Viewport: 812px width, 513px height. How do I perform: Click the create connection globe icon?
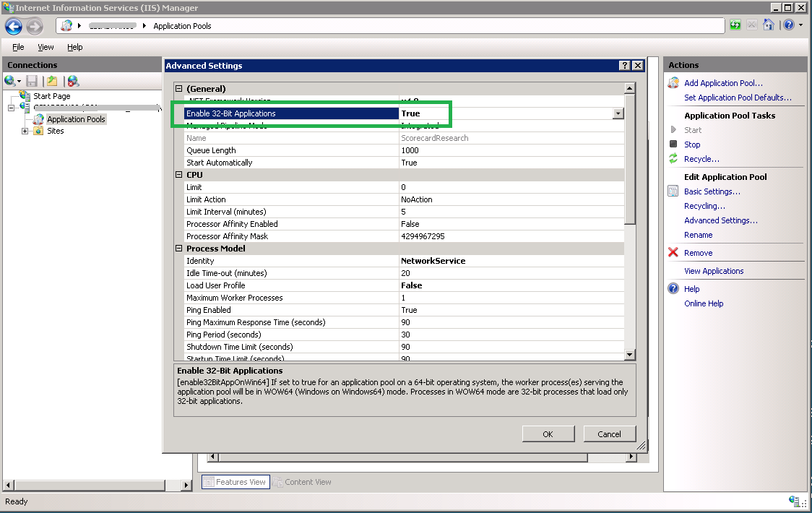tap(9, 81)
